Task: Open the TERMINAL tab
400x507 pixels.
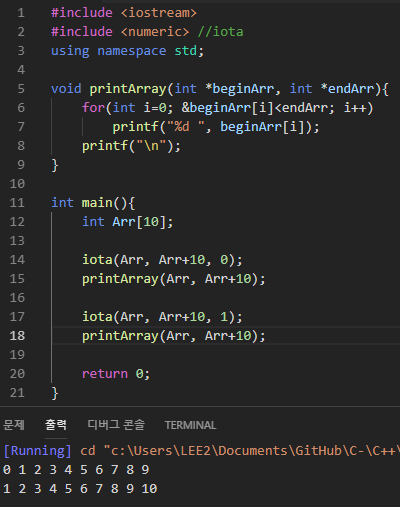Action: coord(190,425)
